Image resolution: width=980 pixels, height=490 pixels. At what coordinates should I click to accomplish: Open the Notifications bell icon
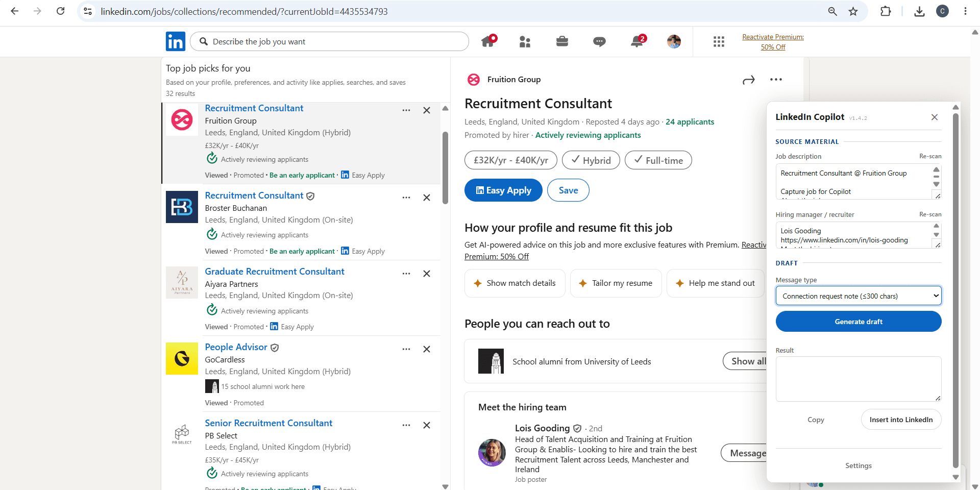[x=638, y=41]
